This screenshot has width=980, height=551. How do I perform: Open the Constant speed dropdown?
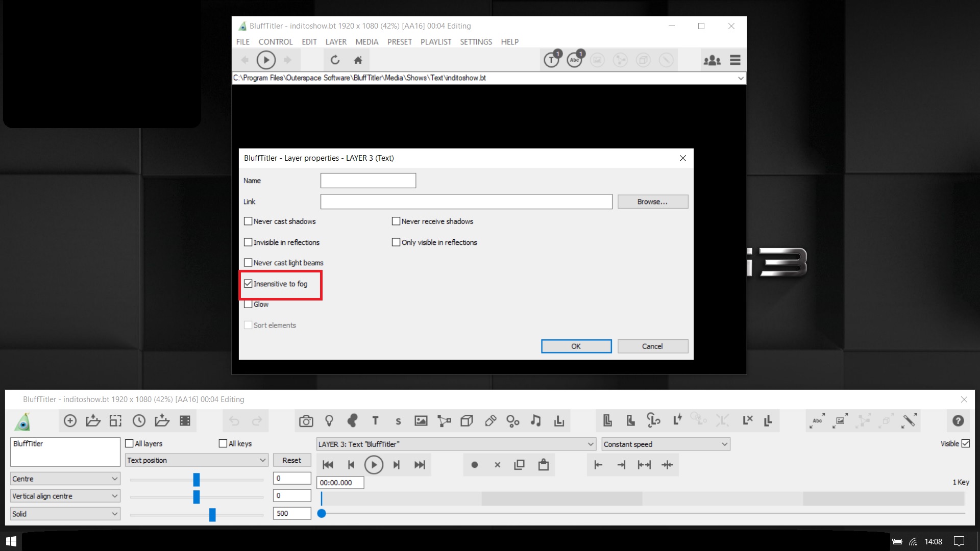666,444
